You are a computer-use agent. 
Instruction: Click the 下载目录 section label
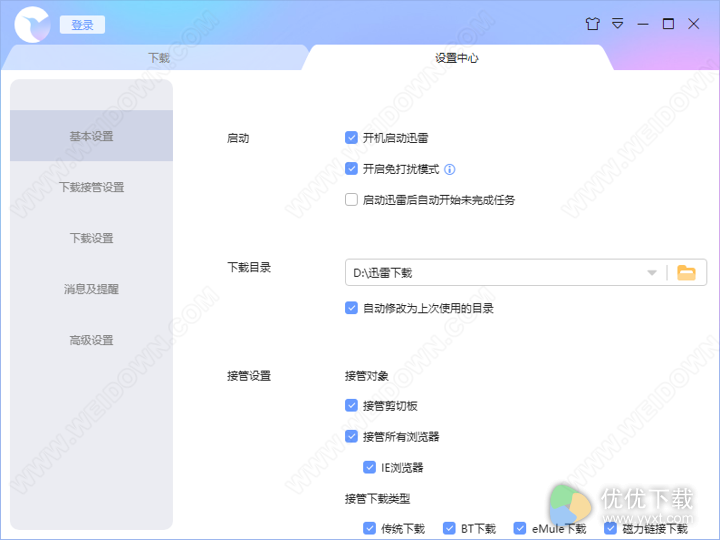point(249,267)
